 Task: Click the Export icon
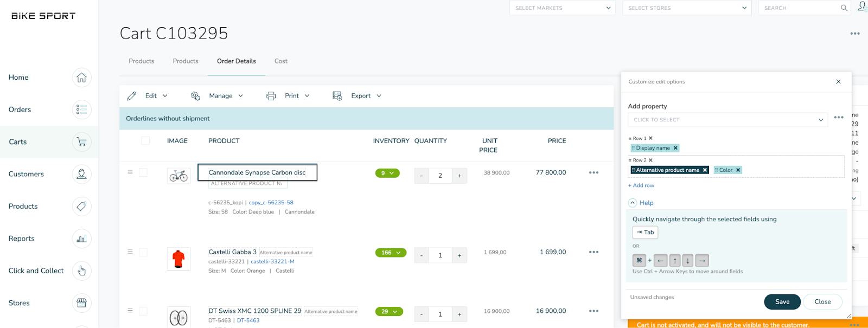[337, 96]
